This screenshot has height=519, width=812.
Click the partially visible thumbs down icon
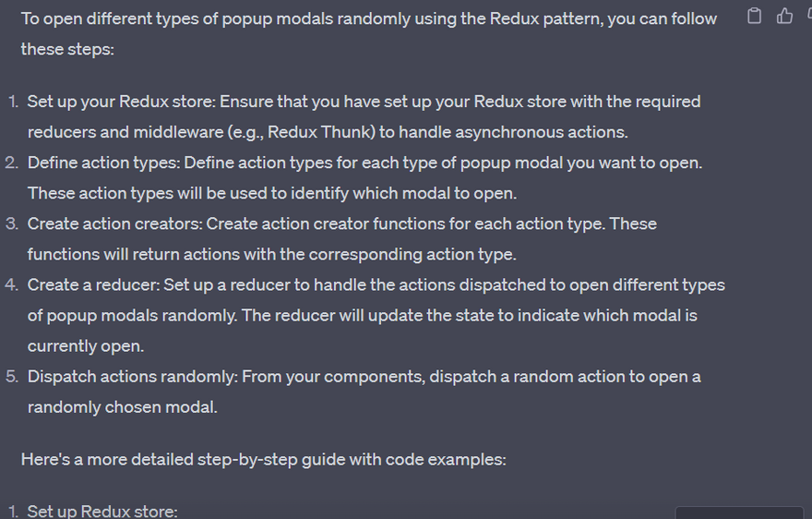point(808,16)
